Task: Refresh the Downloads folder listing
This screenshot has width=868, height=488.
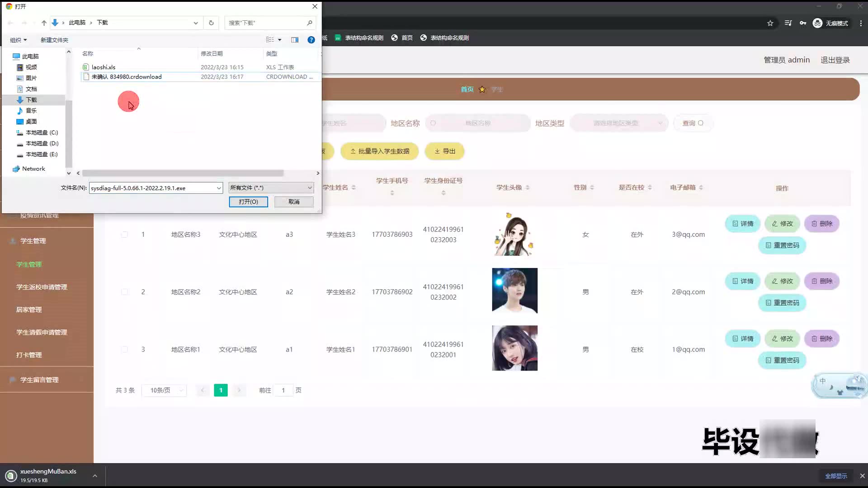Action: [211, 23]
